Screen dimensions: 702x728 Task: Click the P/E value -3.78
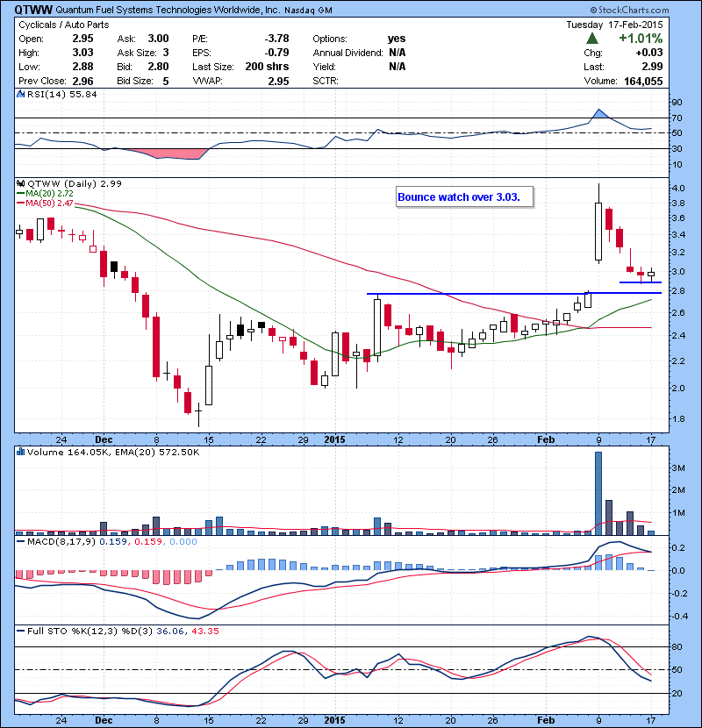coord(276,39)
